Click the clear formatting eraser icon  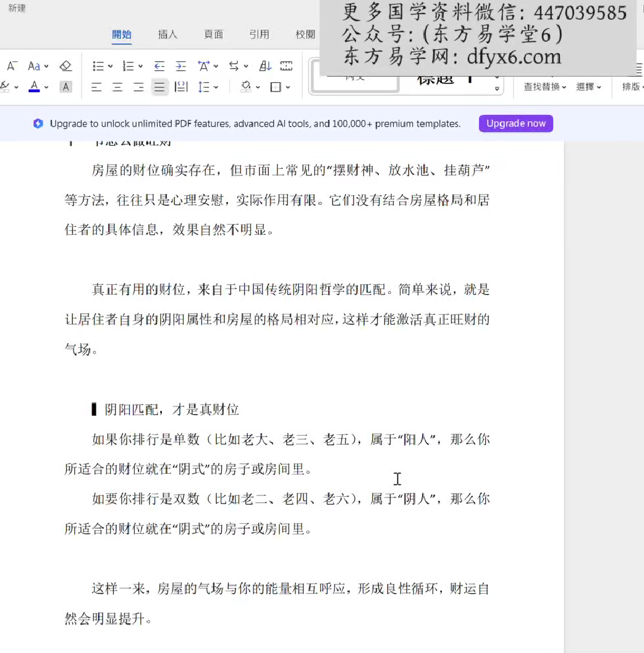[x=66, y=66]
